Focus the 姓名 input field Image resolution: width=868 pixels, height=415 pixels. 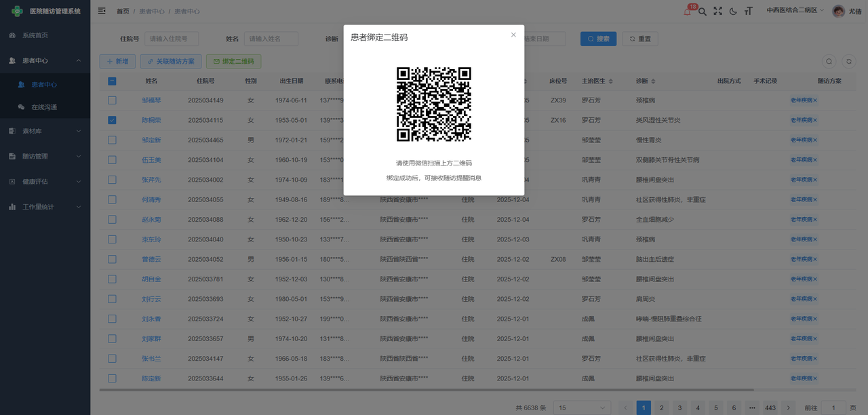click(x=271, y=39)
